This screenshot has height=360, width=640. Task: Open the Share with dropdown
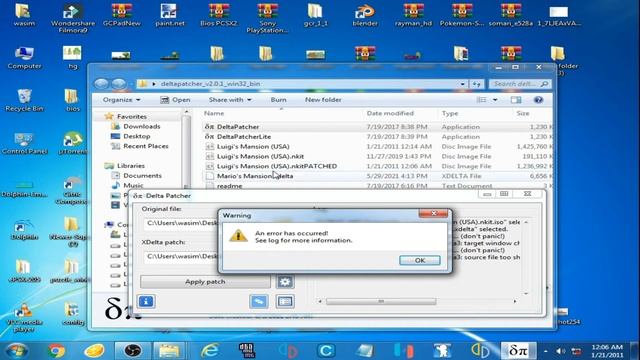click(230, 100)
